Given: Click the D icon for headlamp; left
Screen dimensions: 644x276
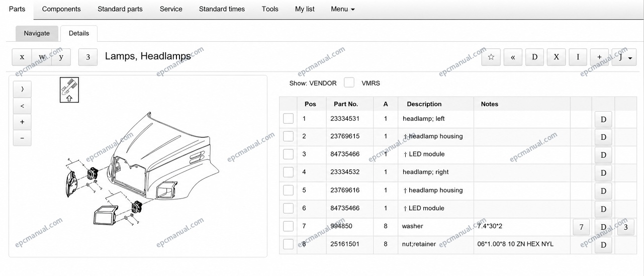Looking at the screenshot, I should pyautogui.click(x=603, y=120).
